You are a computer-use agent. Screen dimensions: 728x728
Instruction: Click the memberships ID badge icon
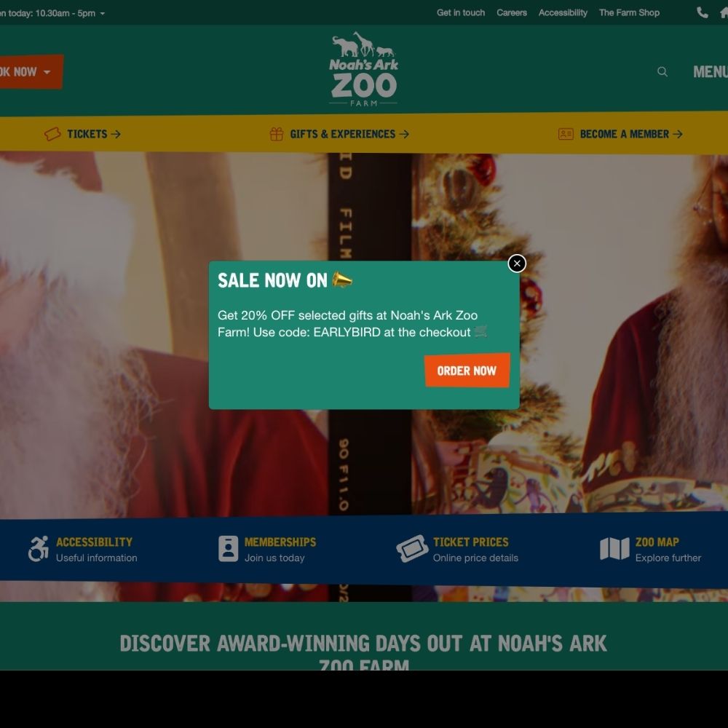[228, 549]
